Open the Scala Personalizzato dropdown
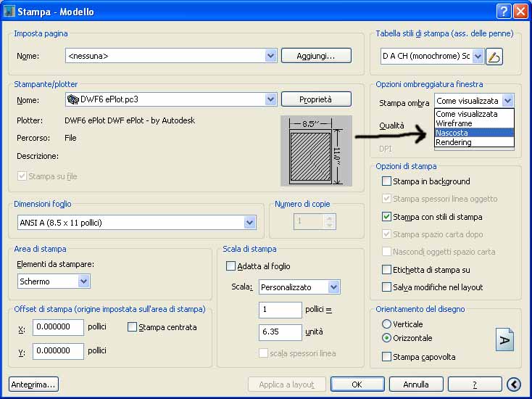 click(x=333, y=287)
